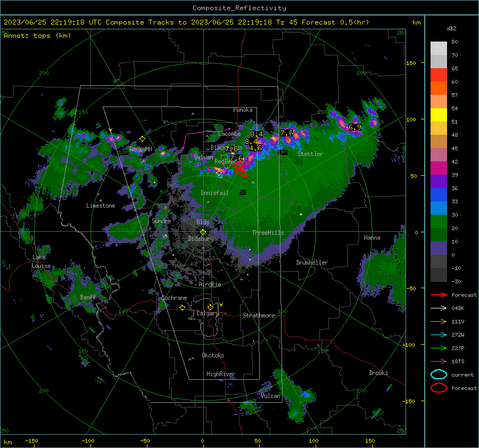
Task: Click the RockyMH label
Action: [x=141, y=149]
